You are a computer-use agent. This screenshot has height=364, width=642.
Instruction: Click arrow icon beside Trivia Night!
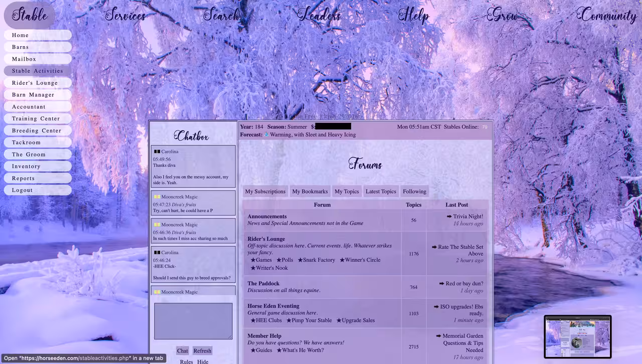[x=449, y=217]
